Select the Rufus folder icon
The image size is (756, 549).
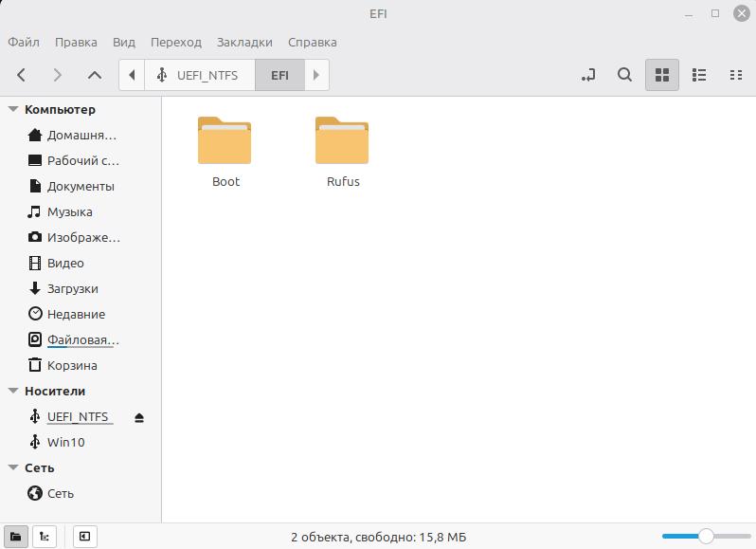pos(342,140)
